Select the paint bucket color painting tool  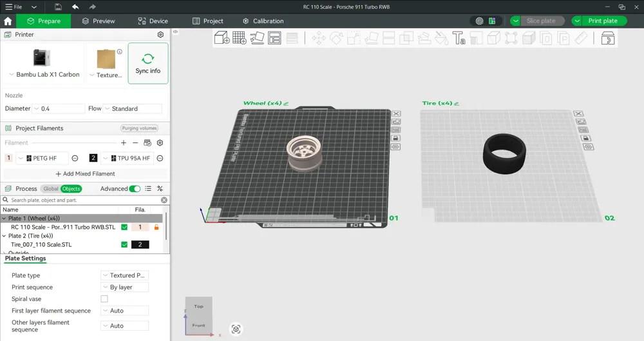tap(442, 38)
